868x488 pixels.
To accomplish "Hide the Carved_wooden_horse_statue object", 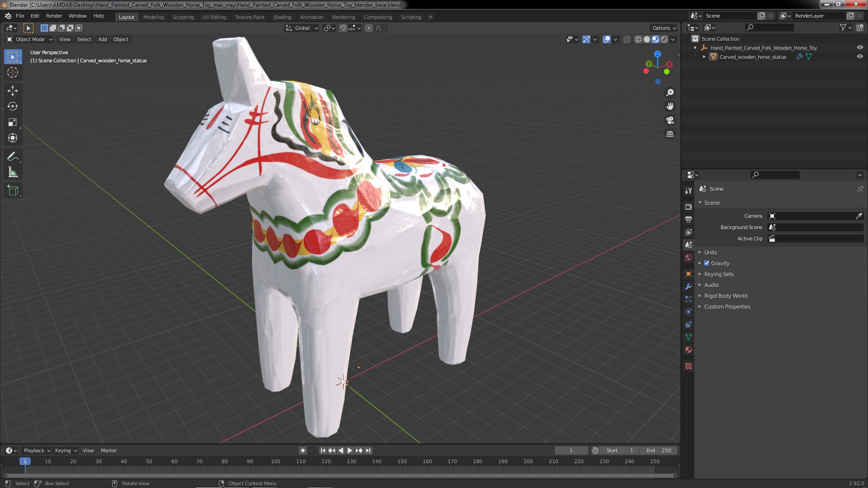I will point(860,56).
